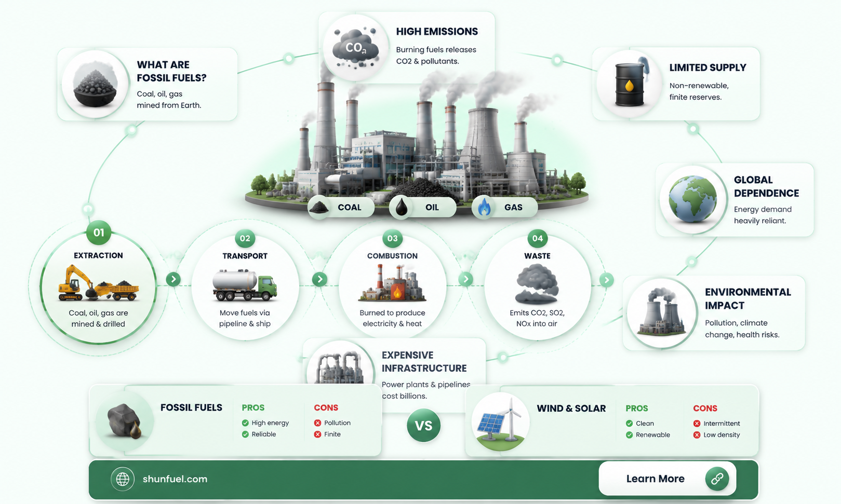Click the coal pile icon in COAL pill
Image resolution: width=841 pixels, height=504 pixels.
tap(319, 207)
